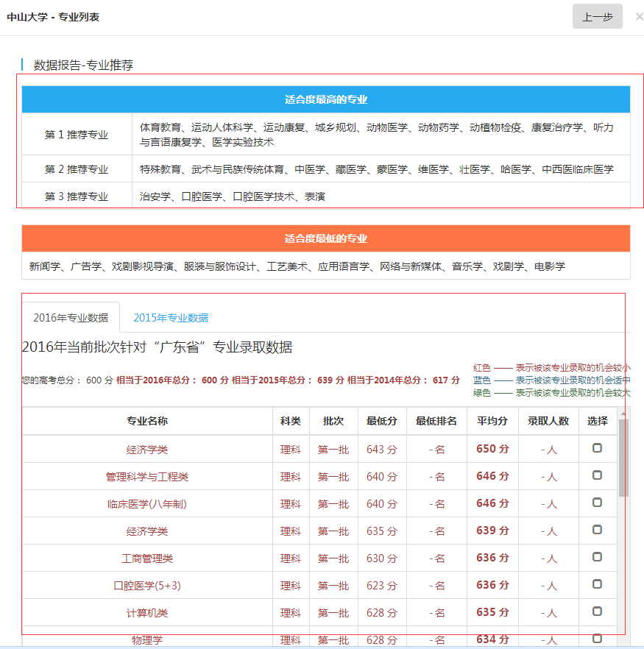This screenshot has height=649, width=644.
Task: Click the major name 计算机类
Action: click(x=147, y=613)
